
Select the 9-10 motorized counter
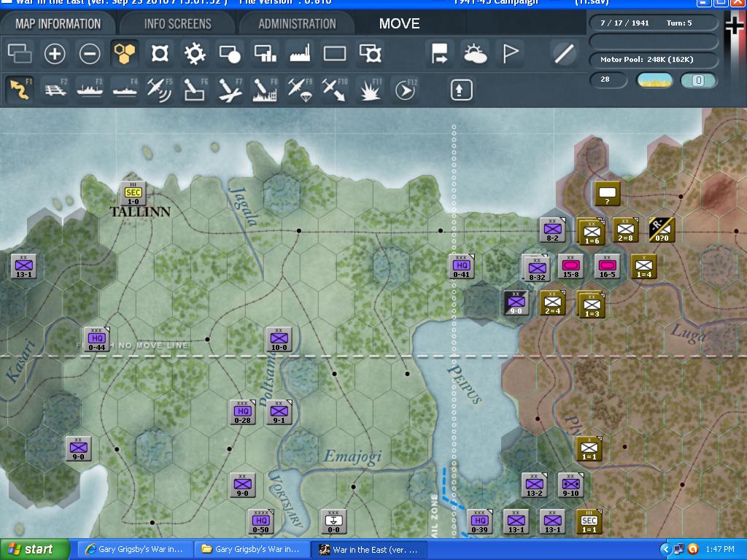[570, 485]
